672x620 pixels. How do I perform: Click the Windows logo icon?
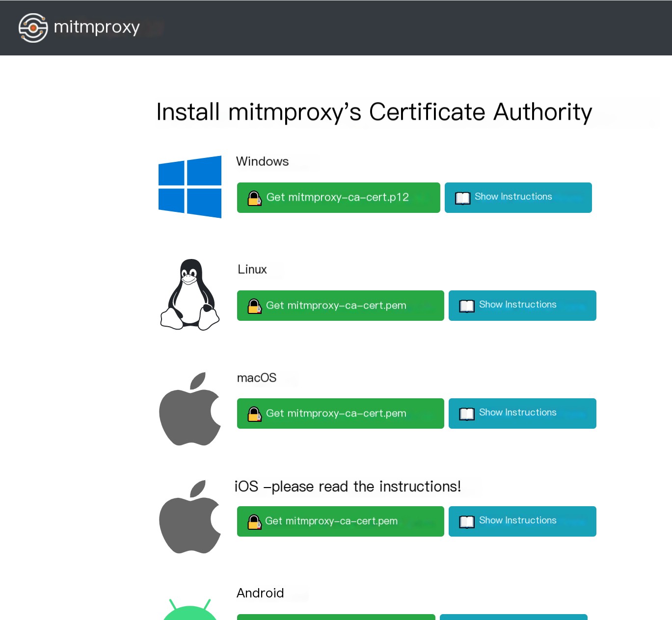pos(190,187)
